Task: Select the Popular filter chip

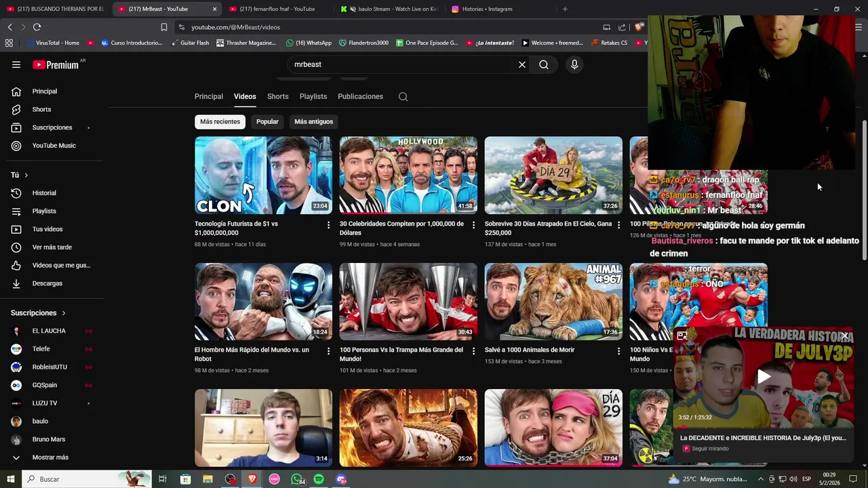Action: (267, 121)
